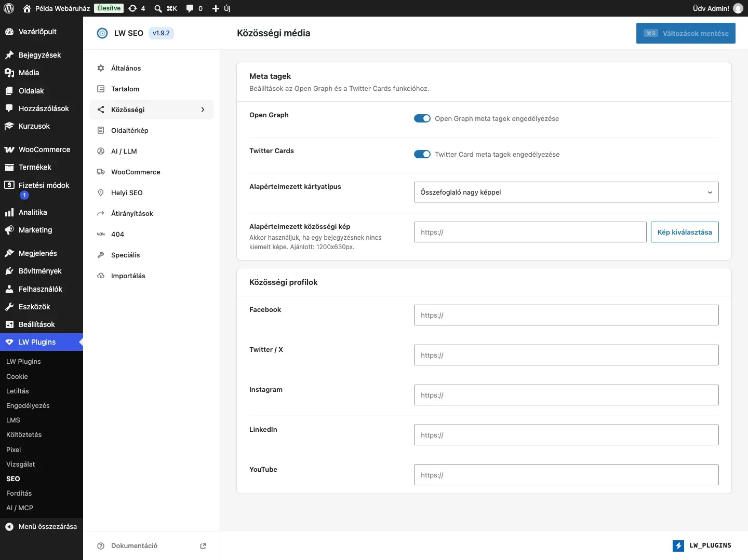Disable Open Graph meta tags toggle
748x560 pixels.
[422, 118]
